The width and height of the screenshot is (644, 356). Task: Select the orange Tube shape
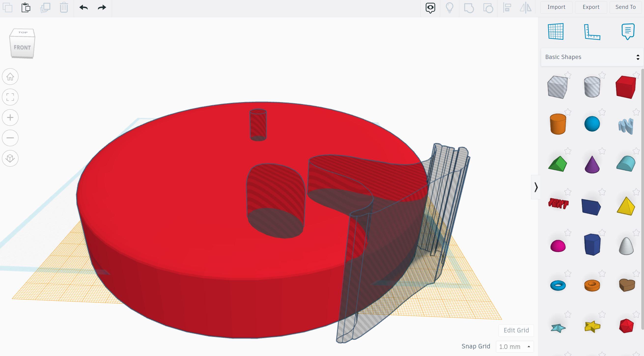click(592, 285)
